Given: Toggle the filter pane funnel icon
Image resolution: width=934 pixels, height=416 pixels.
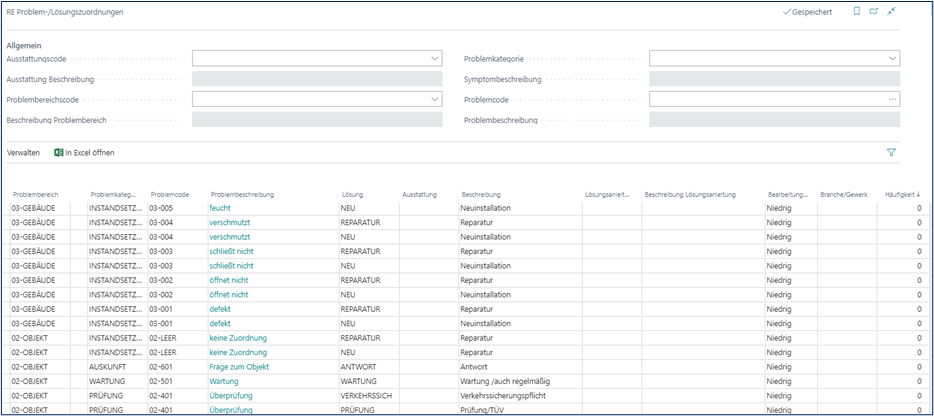Looking at the screenshot, I should [890, 153].
